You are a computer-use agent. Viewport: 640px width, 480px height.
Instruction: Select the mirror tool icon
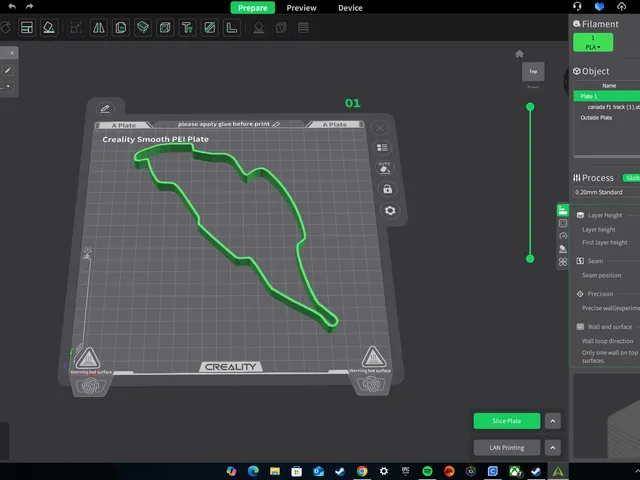point(98,28)
